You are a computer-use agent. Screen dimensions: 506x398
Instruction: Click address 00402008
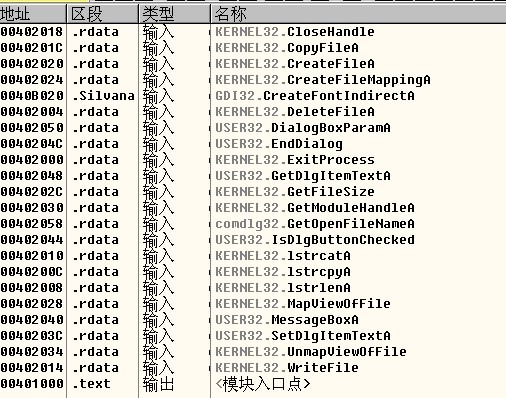tap(32, 288)
